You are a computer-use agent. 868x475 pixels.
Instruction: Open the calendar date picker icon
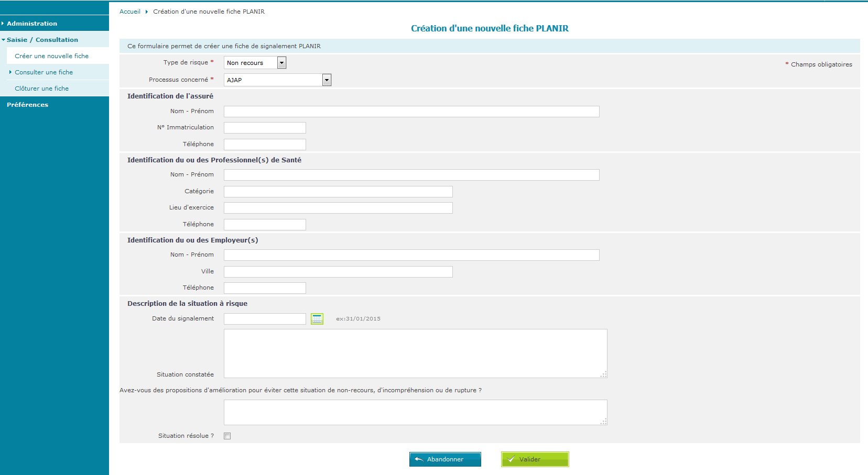click(317, 319)
